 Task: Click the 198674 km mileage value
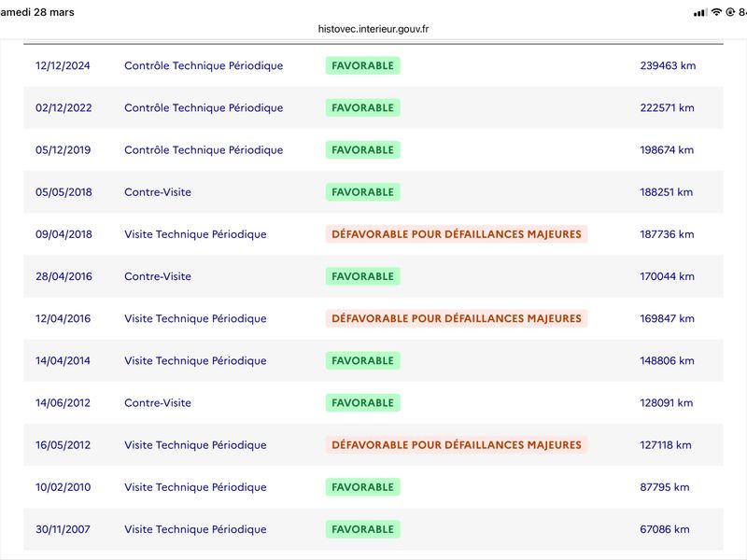pos(668,150)
